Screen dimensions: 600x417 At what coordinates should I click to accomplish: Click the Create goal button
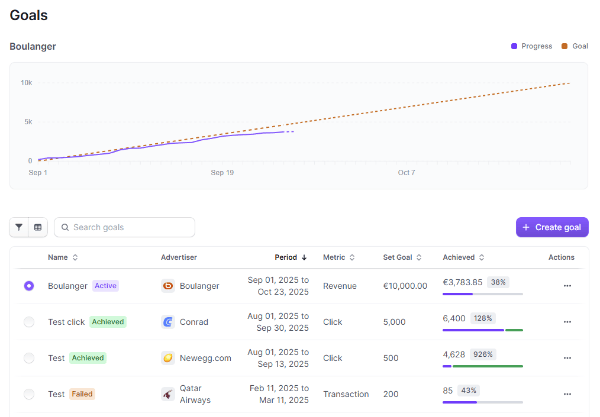pyautogui.click(x=552, y=227)
